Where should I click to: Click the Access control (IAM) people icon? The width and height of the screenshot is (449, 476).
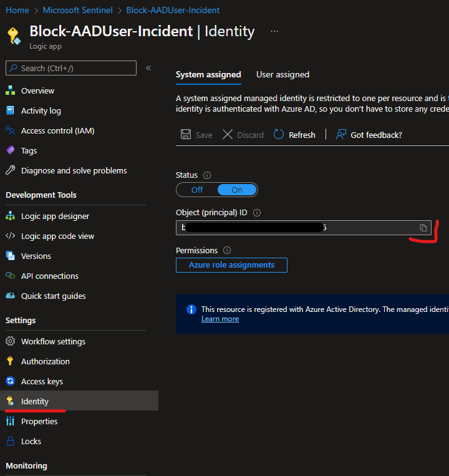11,130
